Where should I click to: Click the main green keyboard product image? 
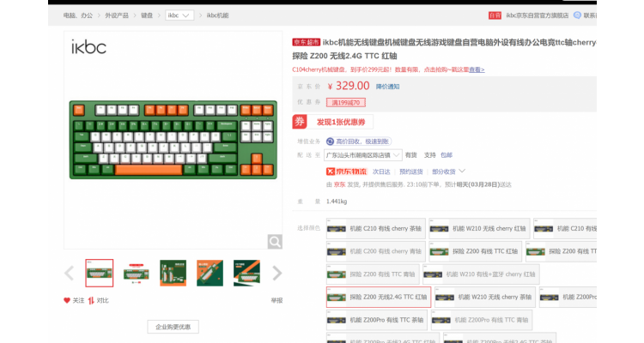(x=173, y=140)
